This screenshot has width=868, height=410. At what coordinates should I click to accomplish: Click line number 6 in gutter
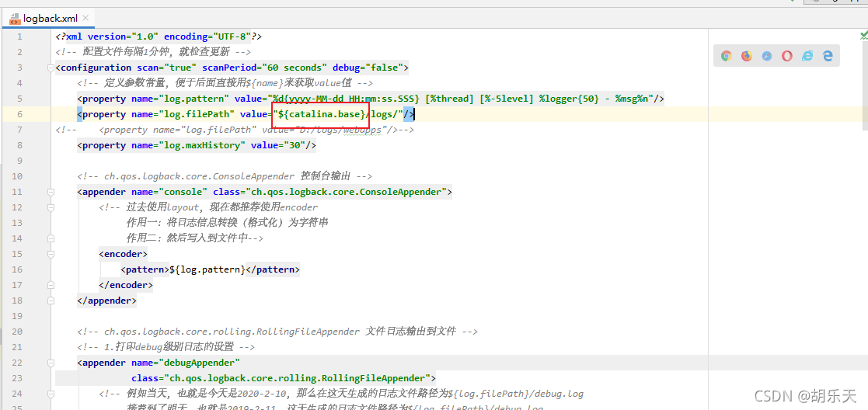click(x=19, y=114)
